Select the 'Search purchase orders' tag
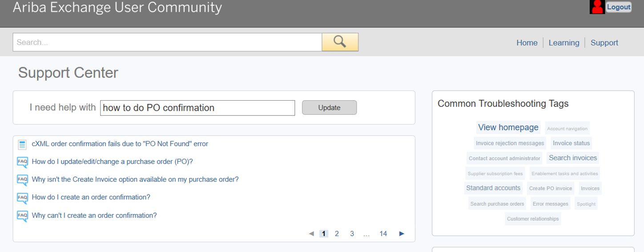The height and width of the screenshot is (252, 644). pyautogui.click(x=497, y=204)
